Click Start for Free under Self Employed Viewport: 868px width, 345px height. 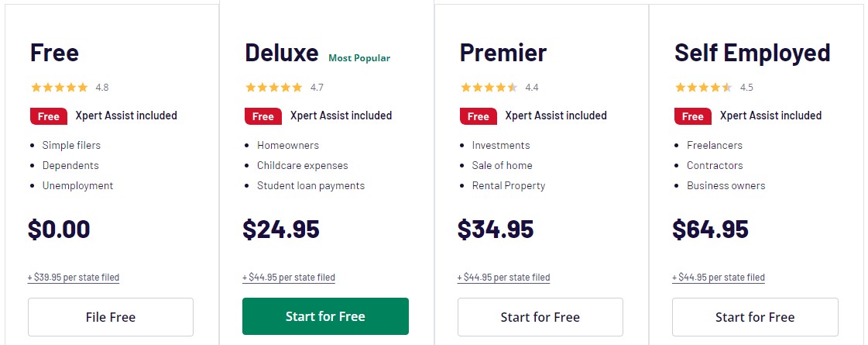(x=755, y=317)
